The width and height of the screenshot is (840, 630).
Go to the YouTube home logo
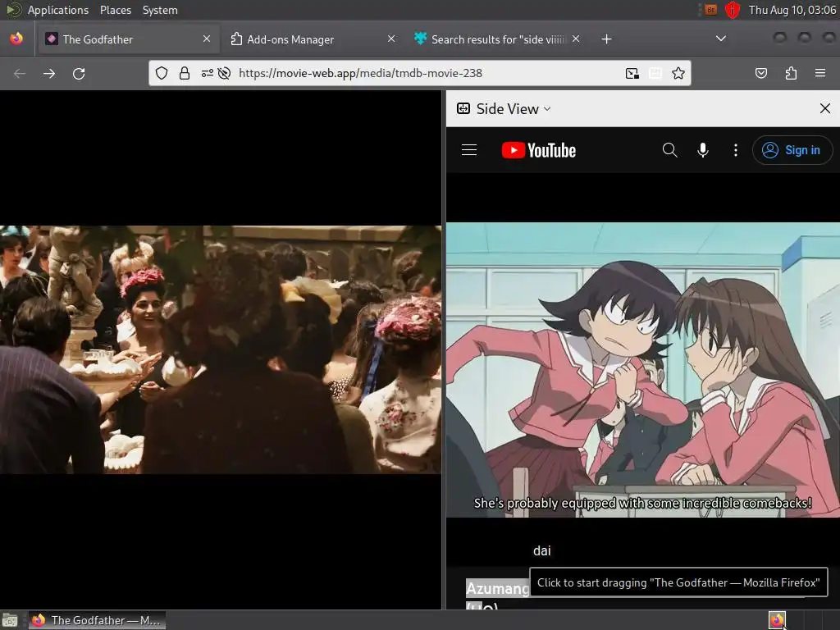(538, 151)
